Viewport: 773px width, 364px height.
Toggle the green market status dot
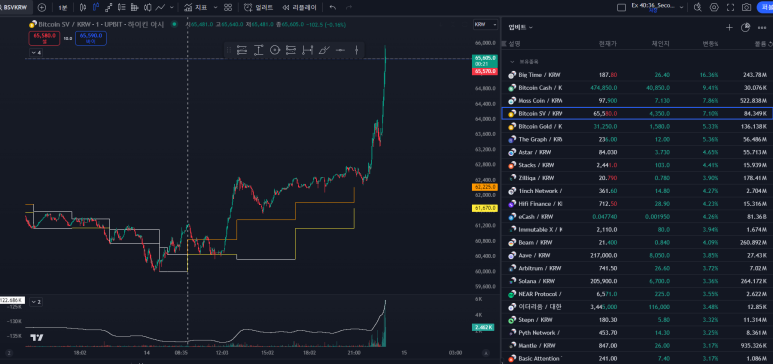pos(174,24)
